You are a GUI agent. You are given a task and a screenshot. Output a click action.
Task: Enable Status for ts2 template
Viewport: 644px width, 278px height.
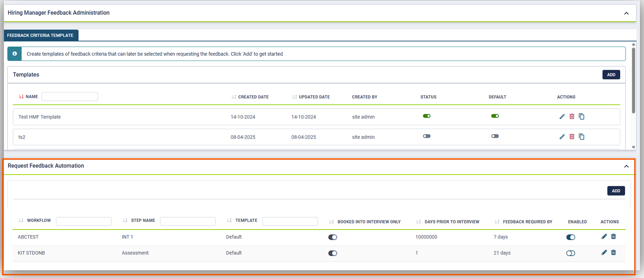point(427,136)
